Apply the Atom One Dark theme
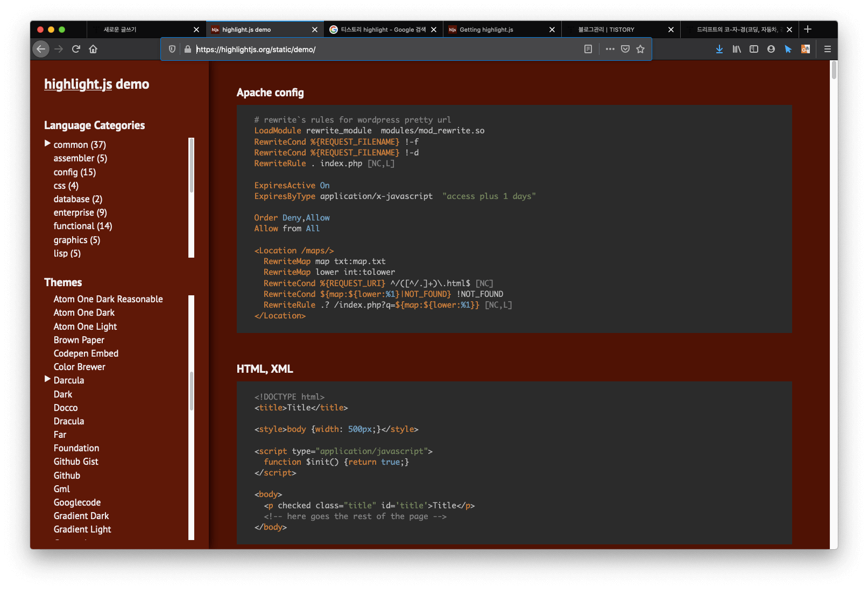Screen dimensions: 868x589 84,313
